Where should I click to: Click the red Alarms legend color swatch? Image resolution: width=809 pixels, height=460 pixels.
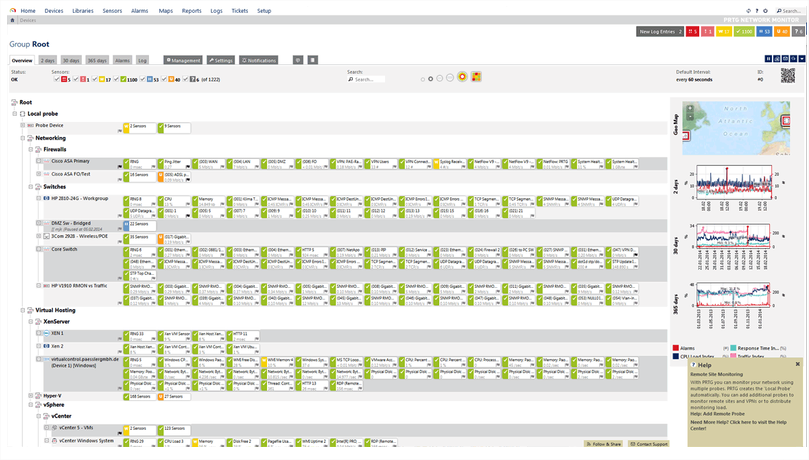pyautogui.click(x=676, y=348)
